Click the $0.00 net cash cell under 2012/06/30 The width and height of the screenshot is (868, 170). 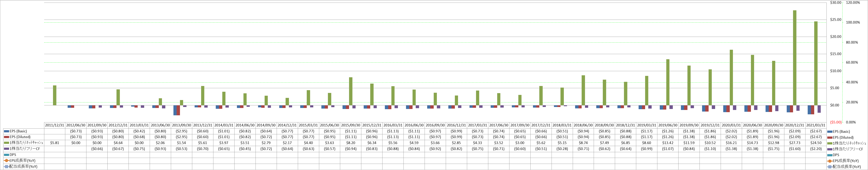coord(76,143)
